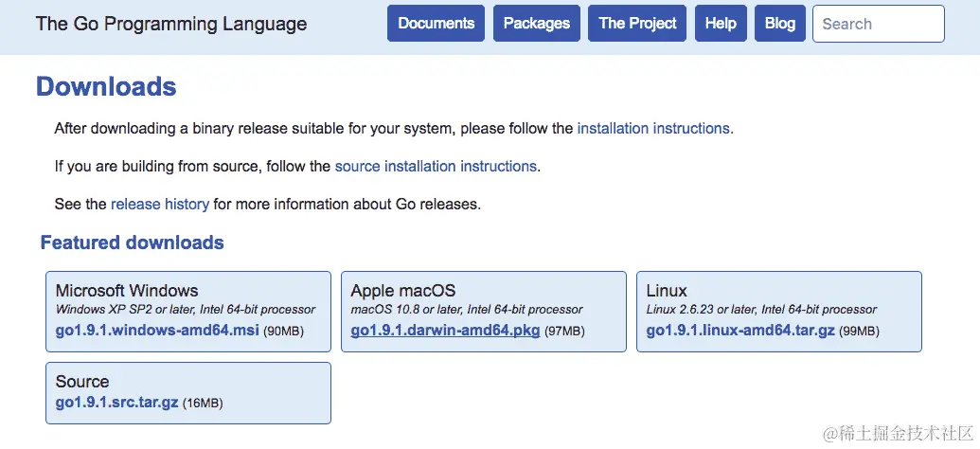980x449 pixels.
Task: Select the Linux download box
Action: [778, 312]
